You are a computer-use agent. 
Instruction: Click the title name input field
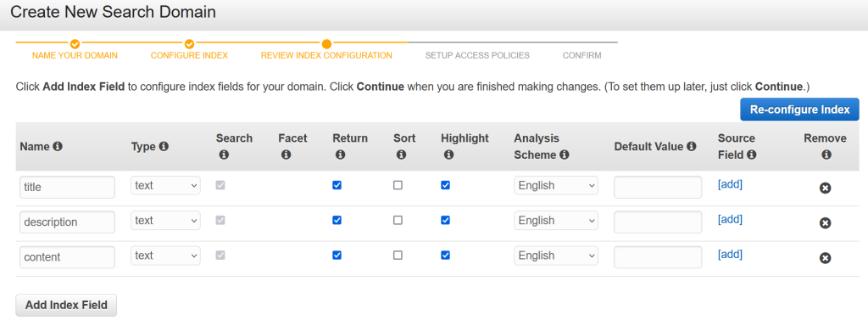[x=67, y=188]
